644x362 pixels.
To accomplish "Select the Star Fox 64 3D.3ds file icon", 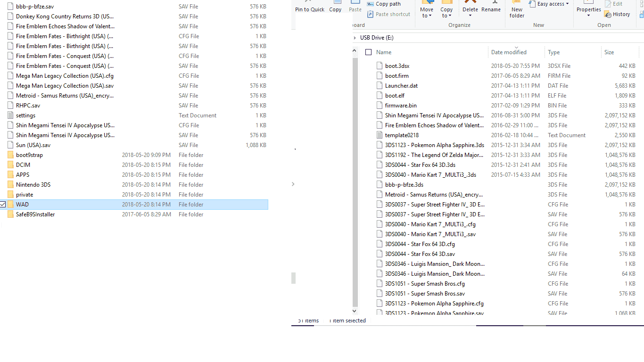I will tap(380, 165).
